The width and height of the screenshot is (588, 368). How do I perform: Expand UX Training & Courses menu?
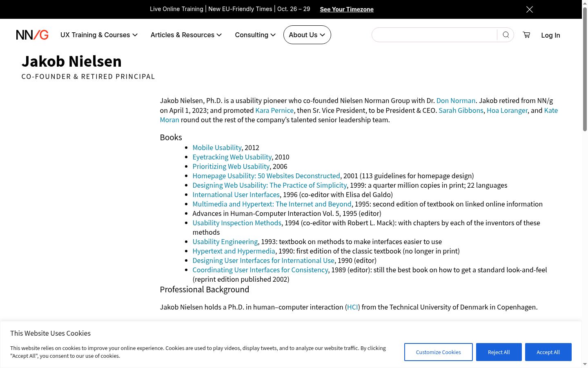[x=99, y=35]
